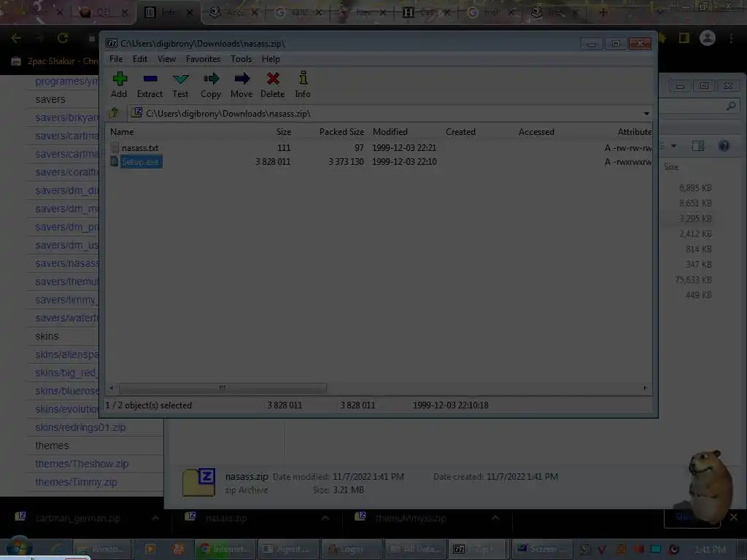The height and width of the screenshot is (560, 747).
Task: Open the File menu
Action: 116,59
